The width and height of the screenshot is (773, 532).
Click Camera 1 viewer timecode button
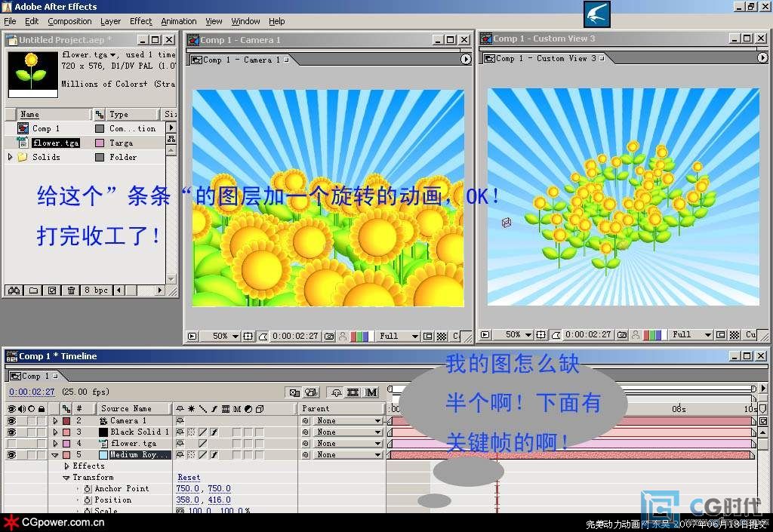pyautogui.click(x=295, y=337)
